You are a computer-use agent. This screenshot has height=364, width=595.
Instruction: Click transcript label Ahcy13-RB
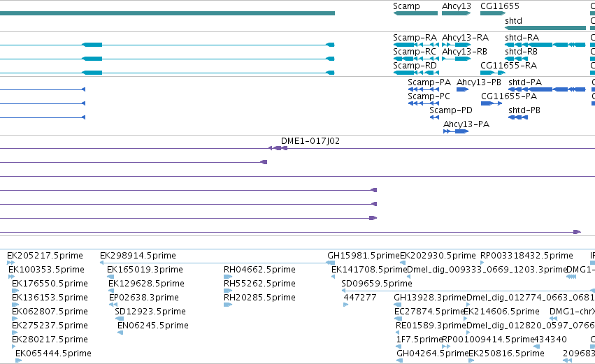tap(464, 52)
